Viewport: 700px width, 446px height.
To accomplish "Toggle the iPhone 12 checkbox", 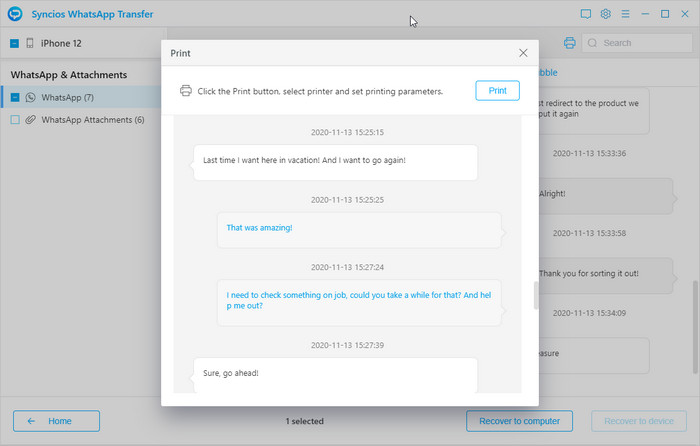I will 14,43.
